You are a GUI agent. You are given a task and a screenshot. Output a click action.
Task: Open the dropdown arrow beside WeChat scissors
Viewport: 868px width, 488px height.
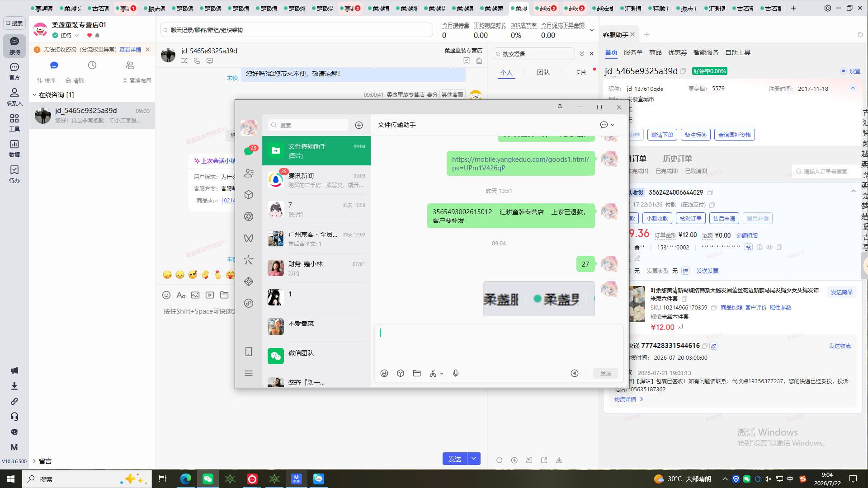pos(442,374)
